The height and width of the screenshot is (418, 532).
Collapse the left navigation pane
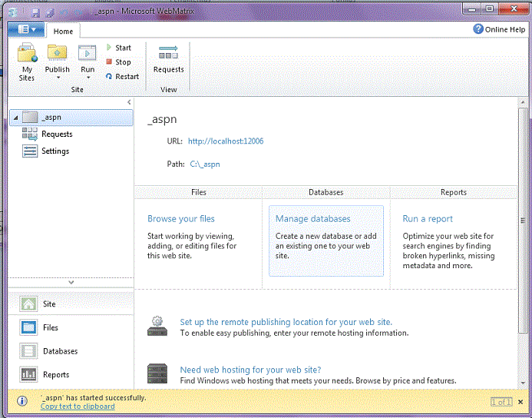coord(129,102)
